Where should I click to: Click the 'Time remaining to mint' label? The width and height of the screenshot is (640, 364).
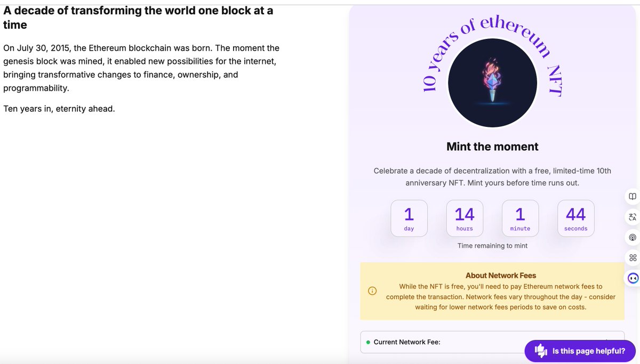[x=492, y=246]
